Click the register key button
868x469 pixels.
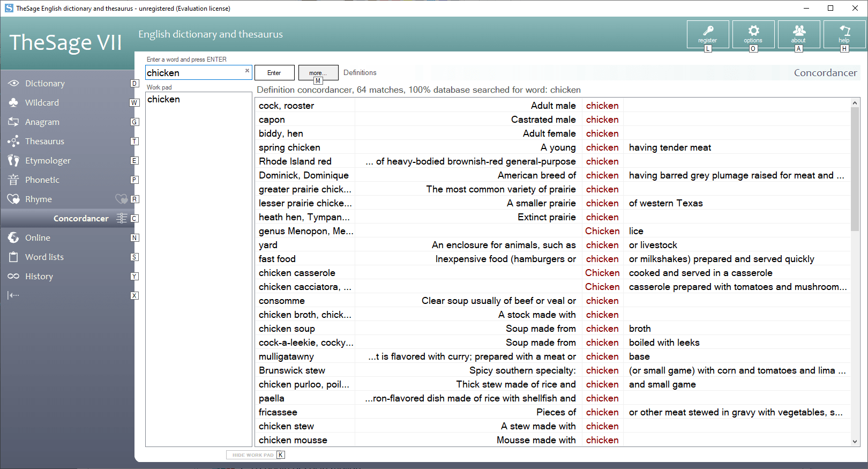click(x=708, y=34)
